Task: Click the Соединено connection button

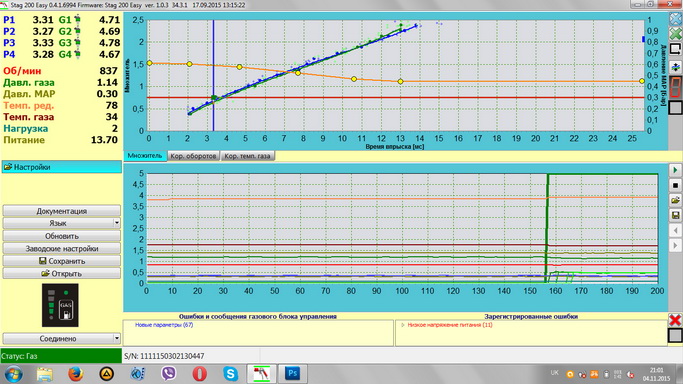Action: coord(58,338)
